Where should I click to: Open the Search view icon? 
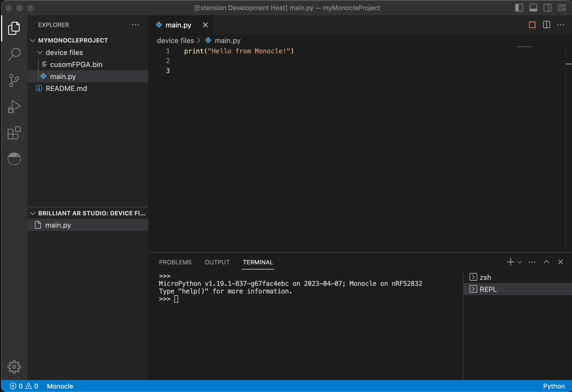click(x=14, y=54)
